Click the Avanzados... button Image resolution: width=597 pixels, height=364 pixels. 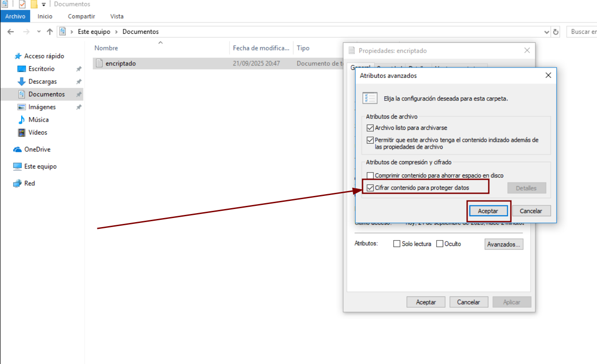tap(504, 244)
